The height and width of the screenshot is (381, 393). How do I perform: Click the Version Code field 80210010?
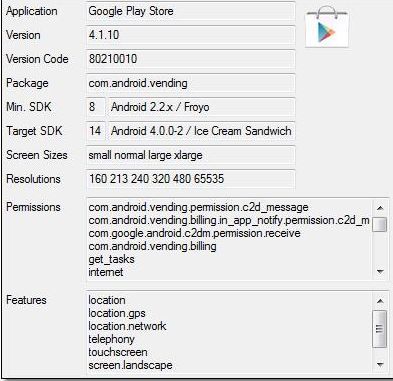(x=190, y=59)
